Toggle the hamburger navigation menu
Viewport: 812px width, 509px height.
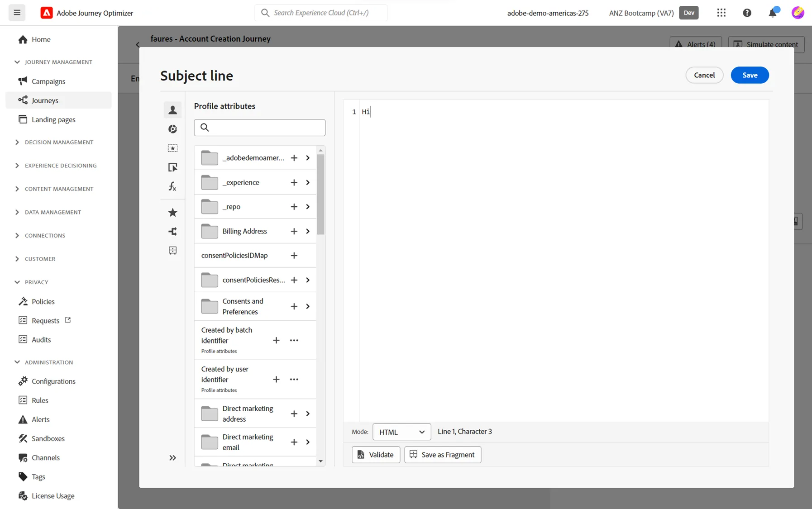(17, 13)
